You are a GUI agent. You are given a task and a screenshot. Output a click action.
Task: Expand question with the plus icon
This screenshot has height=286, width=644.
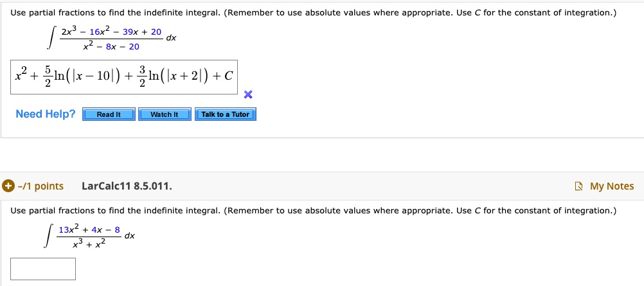[x=8, y=186]
